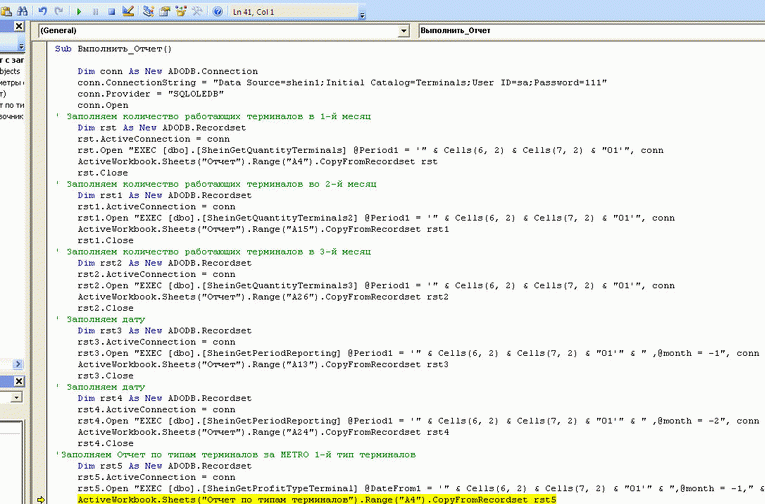Close the Properties pane
765x504 pixels.
[x=19, y=381]
